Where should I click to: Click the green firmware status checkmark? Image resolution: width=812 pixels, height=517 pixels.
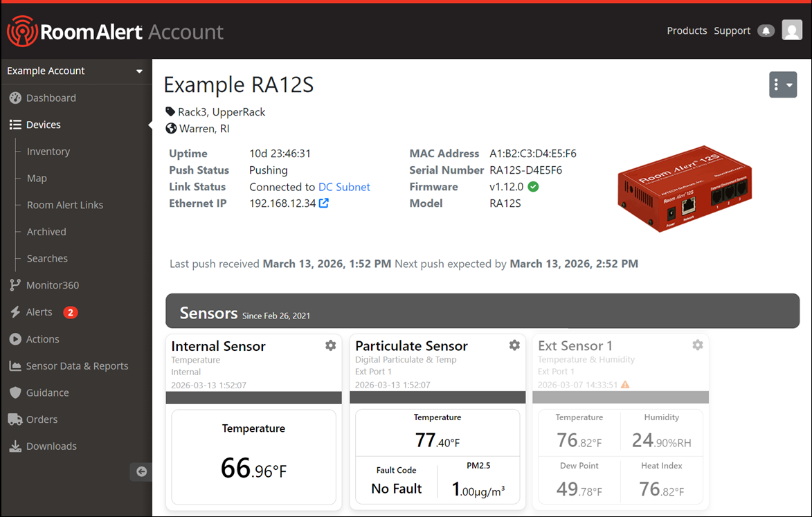point(533,187)
